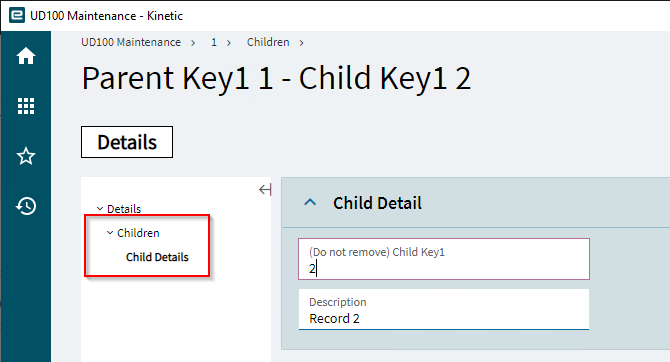The height and width of the screenshot is (362, 670).
Task: Click the Epicor logo in title bar
Action: tap(17, 15)
